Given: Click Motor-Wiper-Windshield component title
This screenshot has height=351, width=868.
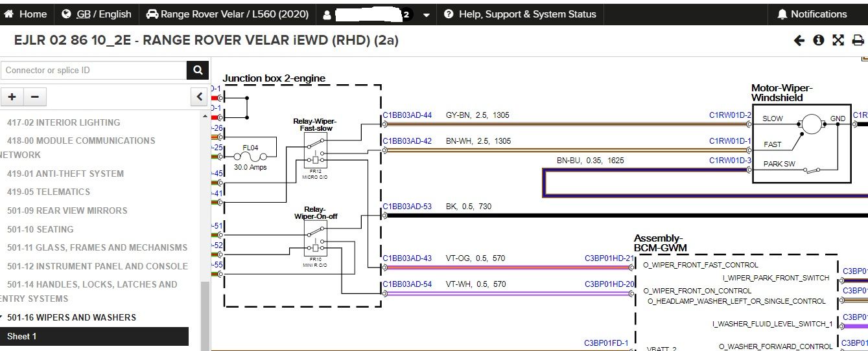Looking at the screenshot, I should [782, 93].
